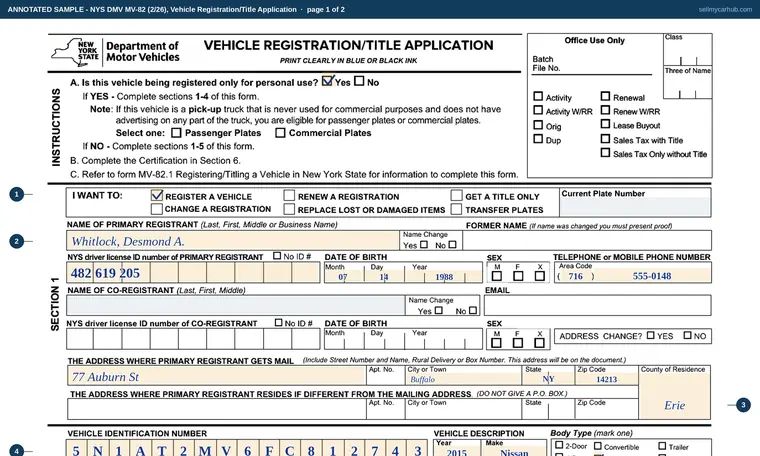The image size is (760, 456).
Task: Click the FORMER NAME field
Action: [x=587, y=241]
